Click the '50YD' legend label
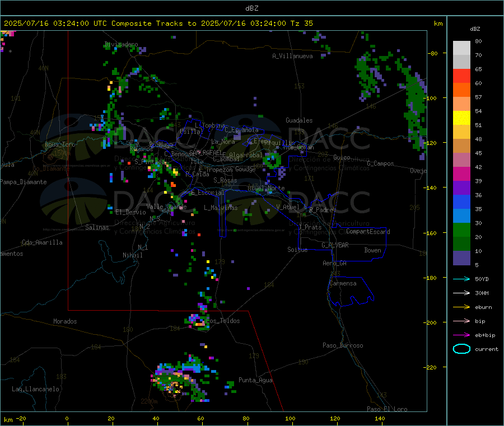The width and height of the screenshot is (504, 426). click(x=482, y=279)
